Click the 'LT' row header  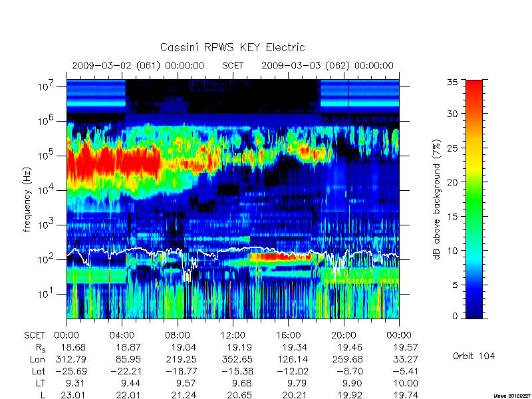click(x=41, y=383)
